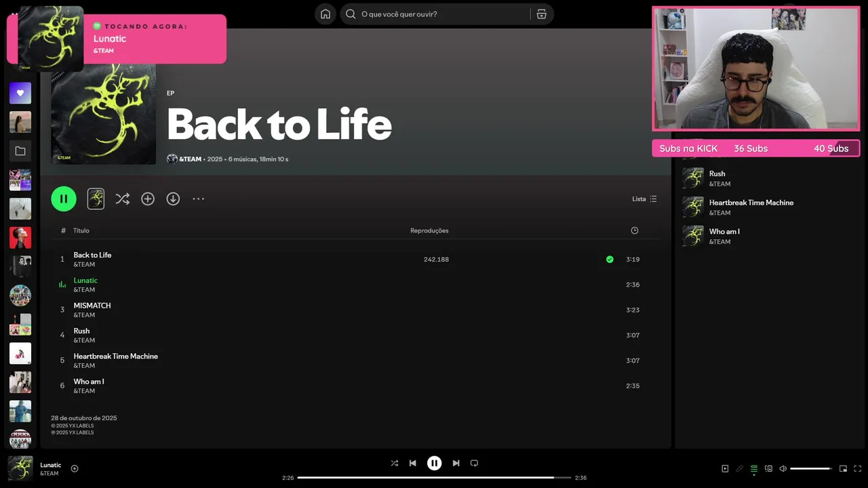
Task: Open the &TEAM artist link under MISMATCH
Action: point(84,315)
